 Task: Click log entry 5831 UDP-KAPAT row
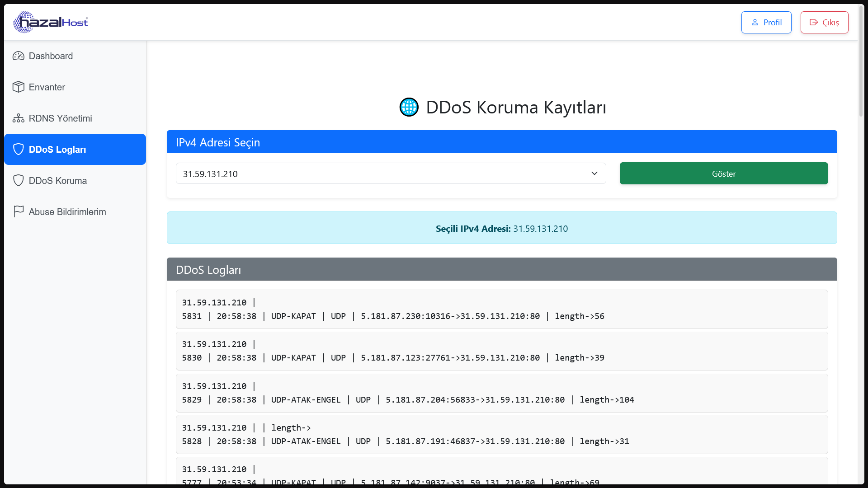pyautogui.click(x=502, y=310)
